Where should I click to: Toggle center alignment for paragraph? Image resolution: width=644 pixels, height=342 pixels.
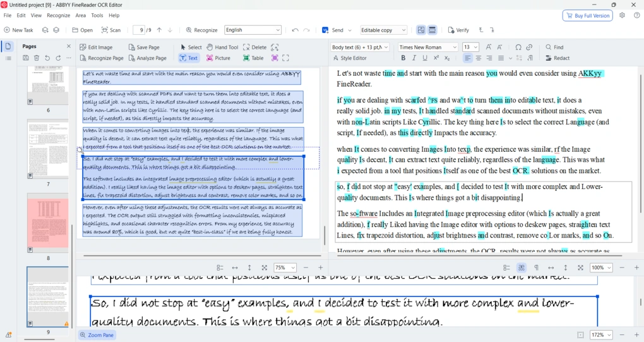(479, 58)
